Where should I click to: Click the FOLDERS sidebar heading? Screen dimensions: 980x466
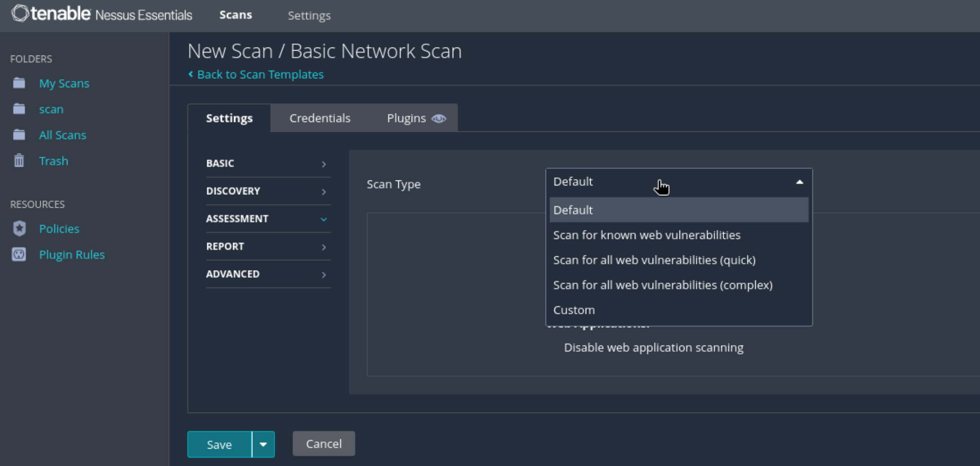31,59
